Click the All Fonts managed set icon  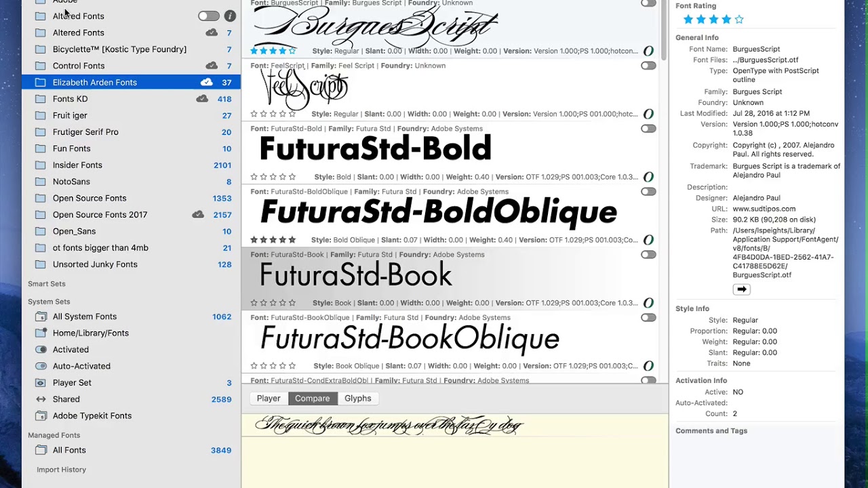click(41, 450)
